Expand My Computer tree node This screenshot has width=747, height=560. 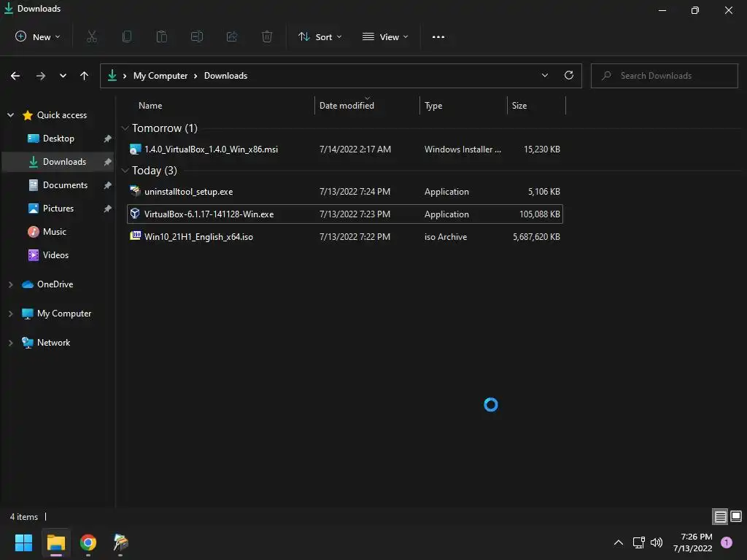[10, 314]
